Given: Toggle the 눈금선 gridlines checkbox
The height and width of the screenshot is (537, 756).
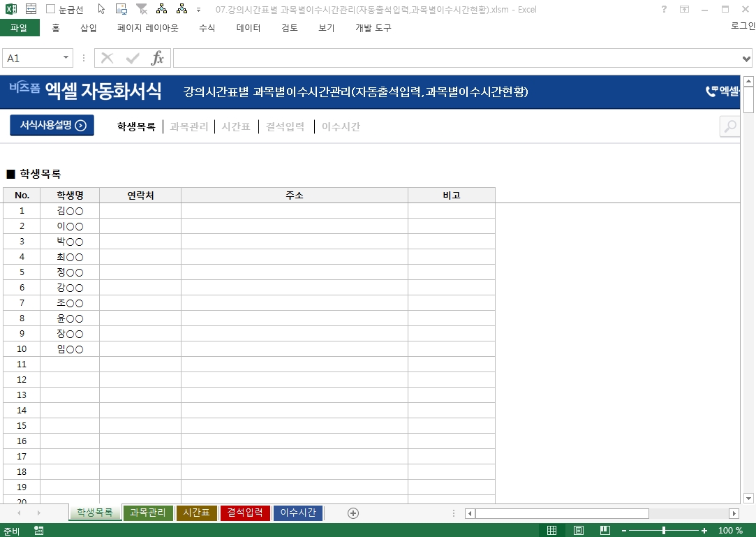Looking at the screenshot, I should (51, 10).
